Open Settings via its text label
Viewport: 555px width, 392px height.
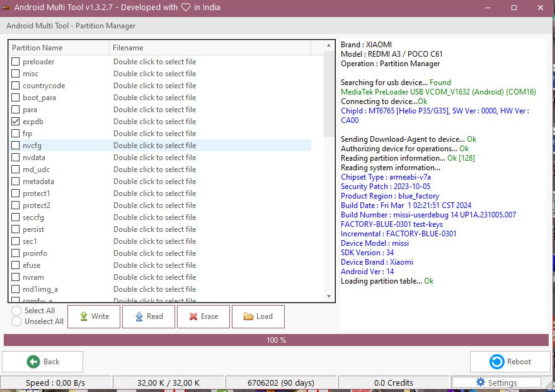502,383
